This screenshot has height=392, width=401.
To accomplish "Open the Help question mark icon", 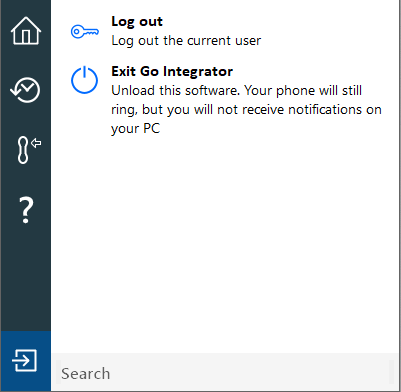I will [26, 210].
